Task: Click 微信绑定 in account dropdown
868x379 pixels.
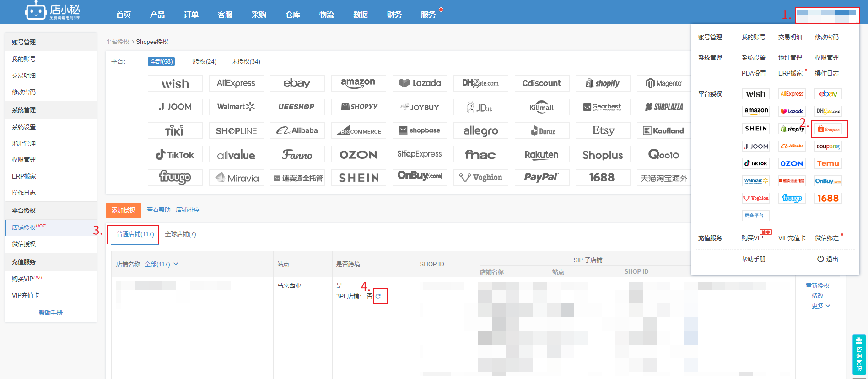Action: click(827, 238)
